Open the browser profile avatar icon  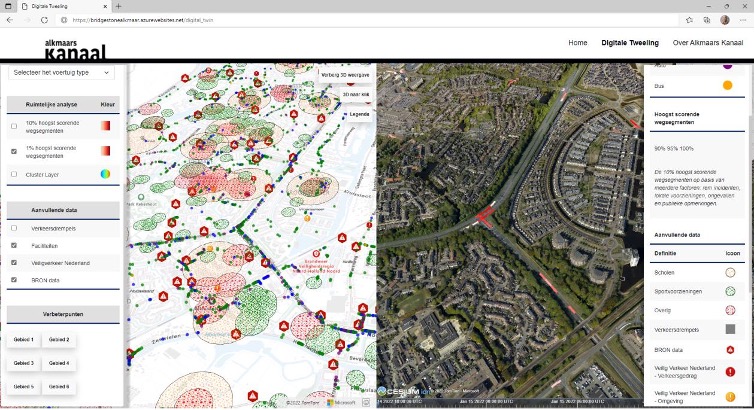pos(724,18)
